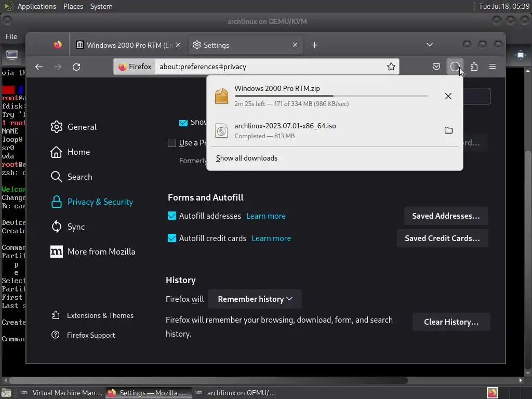Open folder containing archlinux iso download
Viewport: 532px width, 399px height.
point(448,130)
